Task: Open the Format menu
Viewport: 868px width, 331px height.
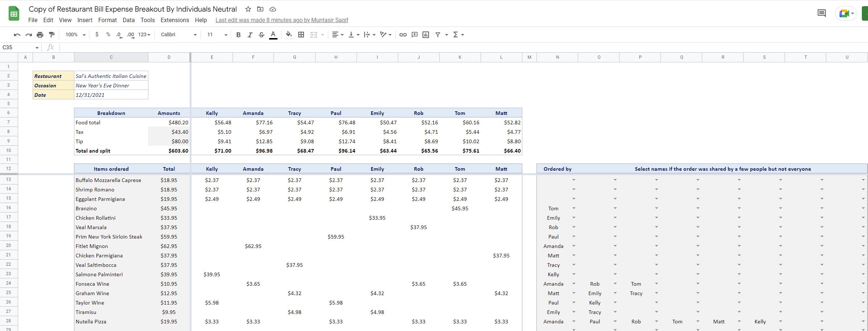Action: click(x=107, y=20)
